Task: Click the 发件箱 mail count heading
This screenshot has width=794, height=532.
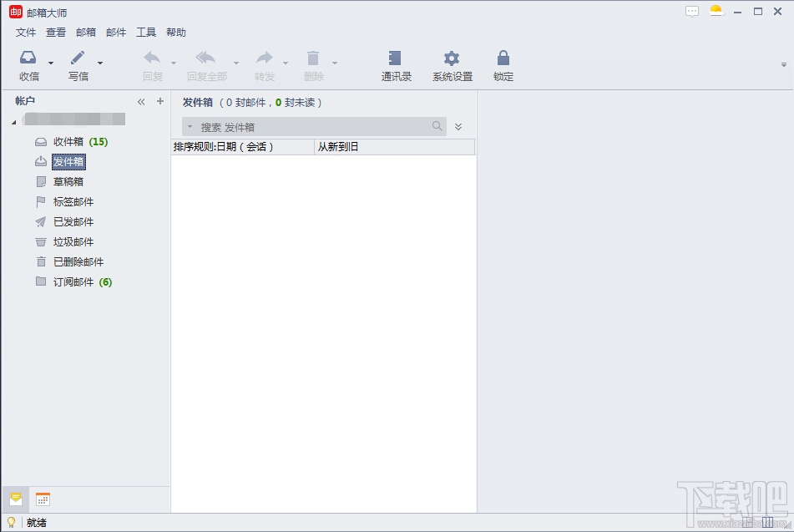Action: (252, 103)
